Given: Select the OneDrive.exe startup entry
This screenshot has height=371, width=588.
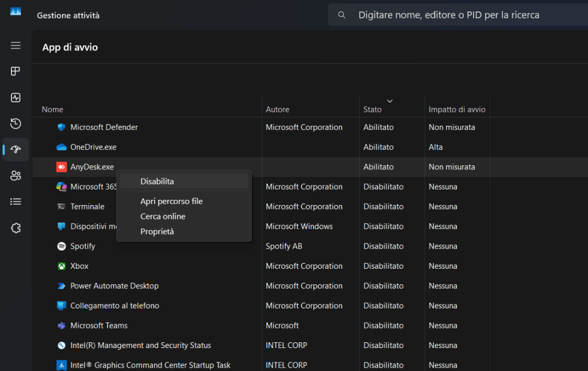Looking at the screenshot, I should tap(93, 147).
